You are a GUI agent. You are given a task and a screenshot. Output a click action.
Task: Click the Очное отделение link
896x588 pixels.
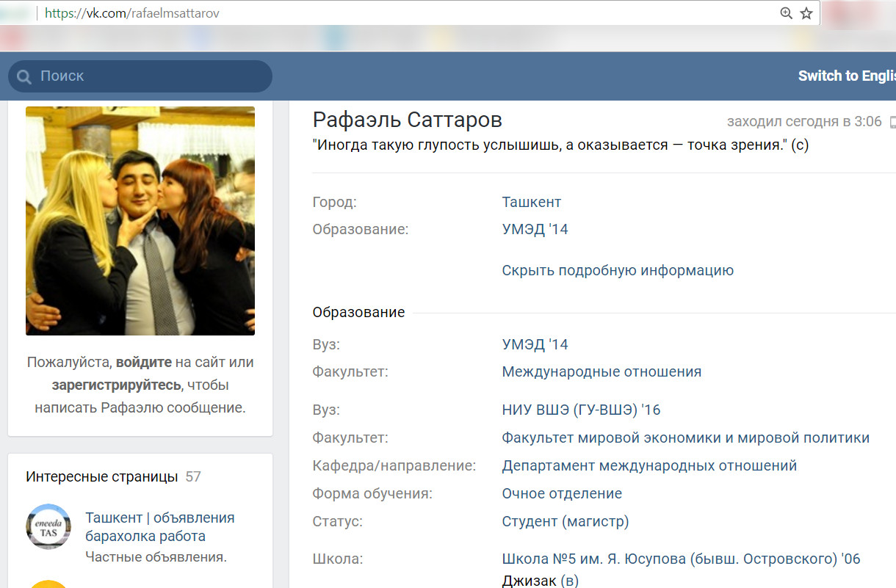point(562,493)
